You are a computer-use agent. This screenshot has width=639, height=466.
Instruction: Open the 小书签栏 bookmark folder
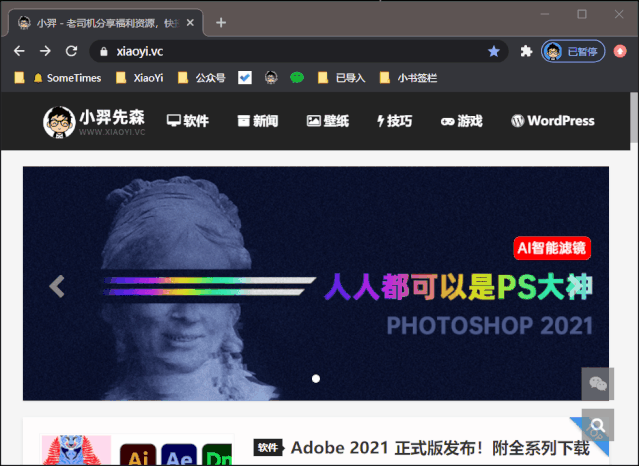408,78
